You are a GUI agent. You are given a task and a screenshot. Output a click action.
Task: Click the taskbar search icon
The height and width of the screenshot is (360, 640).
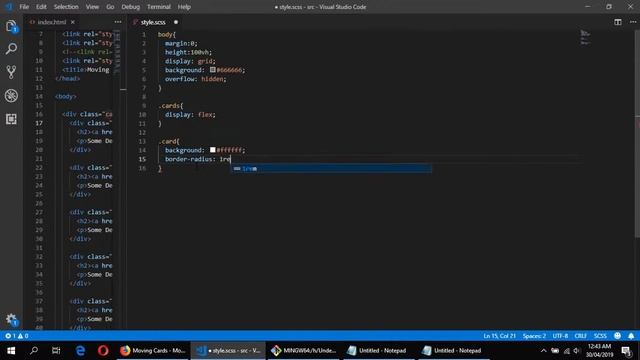pos(34,350)
